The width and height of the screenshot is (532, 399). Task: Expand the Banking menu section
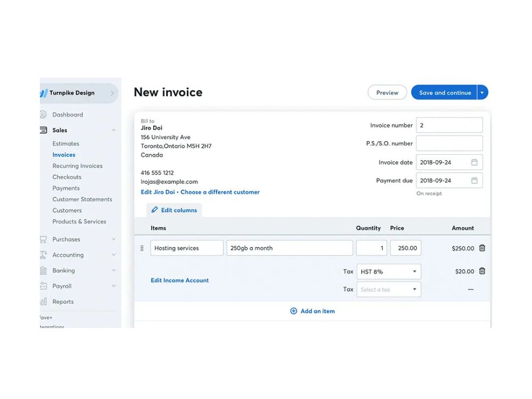click(x=114, y=270)
